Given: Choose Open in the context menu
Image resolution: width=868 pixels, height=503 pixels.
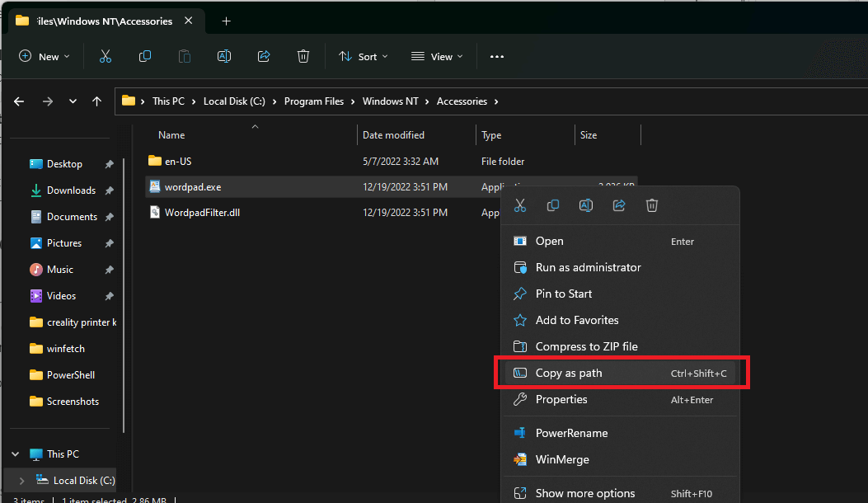Looking at the screenshot, I should click(620, 242).
